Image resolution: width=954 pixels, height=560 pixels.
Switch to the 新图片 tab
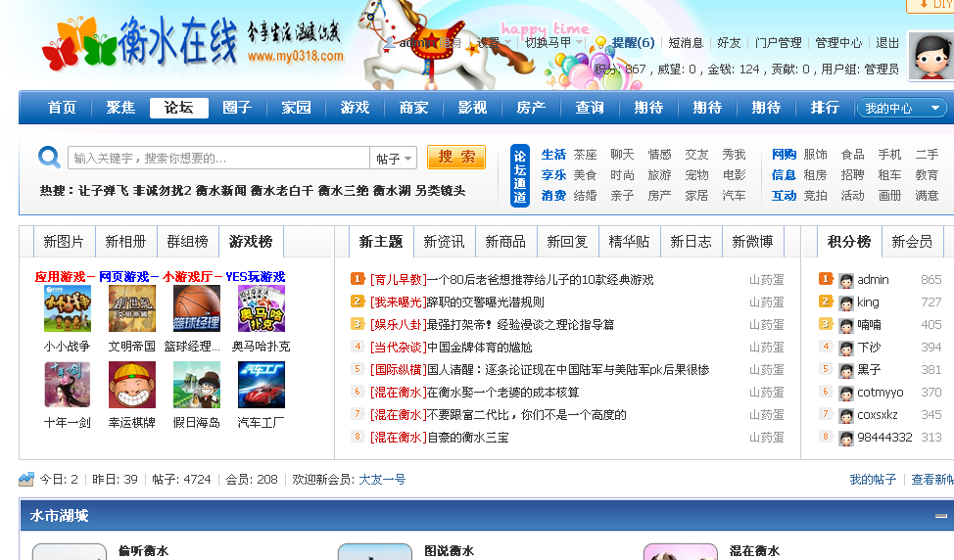64,242
